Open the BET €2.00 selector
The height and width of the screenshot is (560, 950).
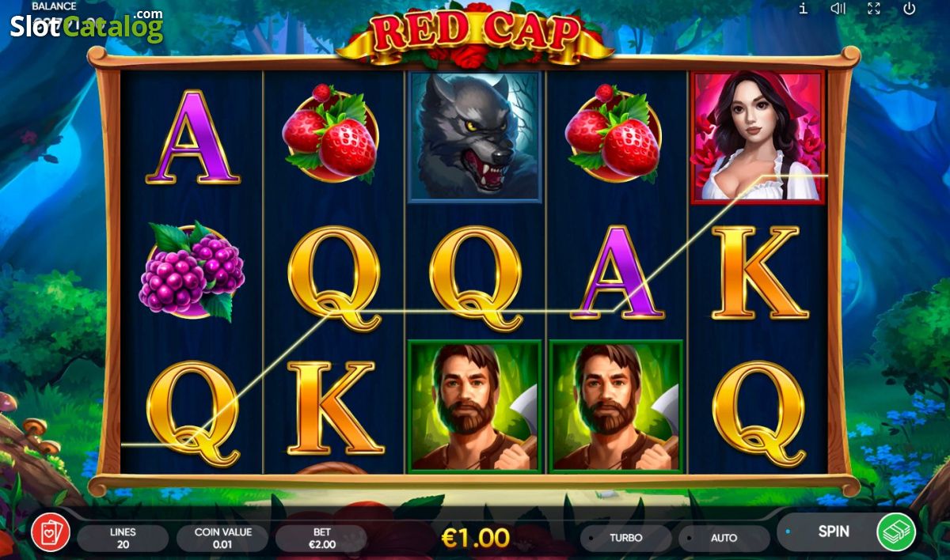321,538
